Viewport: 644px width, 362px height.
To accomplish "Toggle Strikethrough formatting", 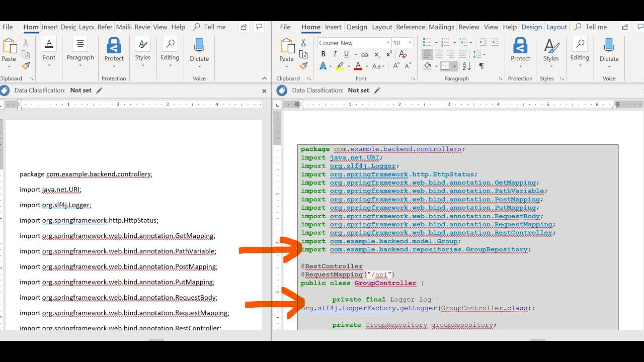I will point(365,54).
